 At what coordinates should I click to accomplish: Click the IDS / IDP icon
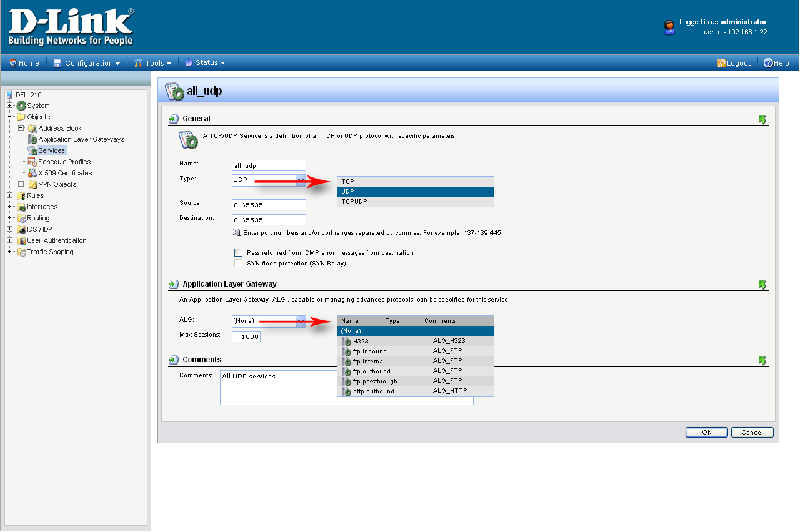(x=21, y=229)
